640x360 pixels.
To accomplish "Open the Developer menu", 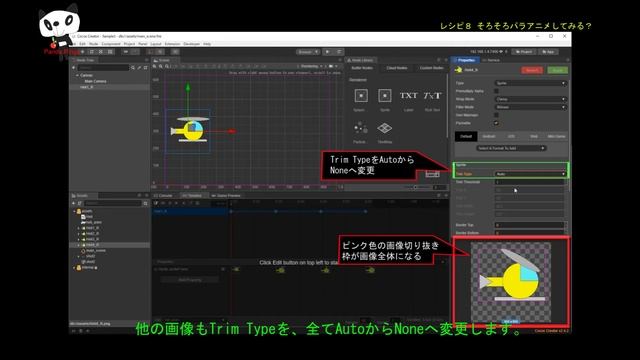I will click(191, 44).
